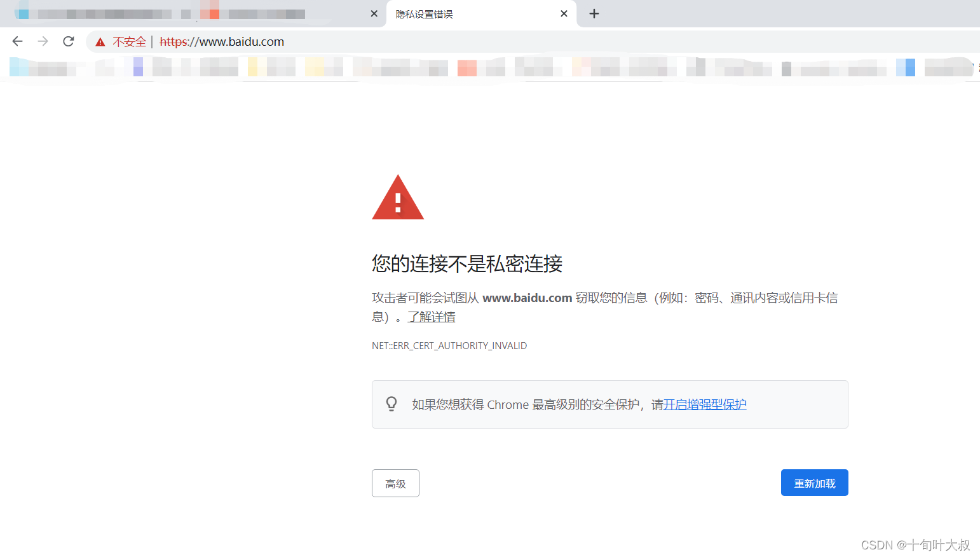This screenshot has height=557, width=980.
Task: Click the 高级 button
Action: click(395, 483)
